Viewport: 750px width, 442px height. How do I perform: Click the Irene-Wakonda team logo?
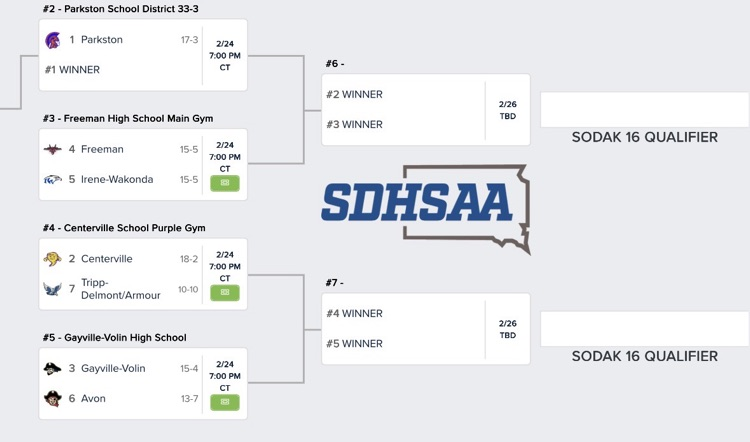(53, 180)
